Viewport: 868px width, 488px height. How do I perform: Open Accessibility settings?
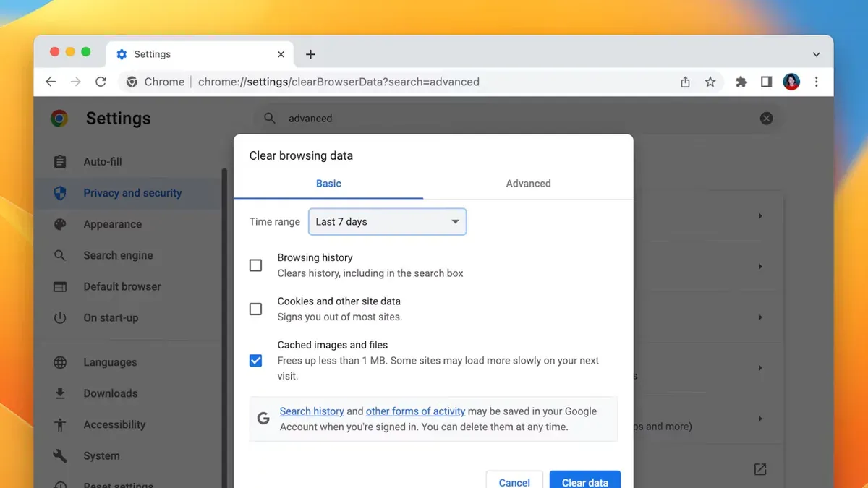tap(114, 424)
